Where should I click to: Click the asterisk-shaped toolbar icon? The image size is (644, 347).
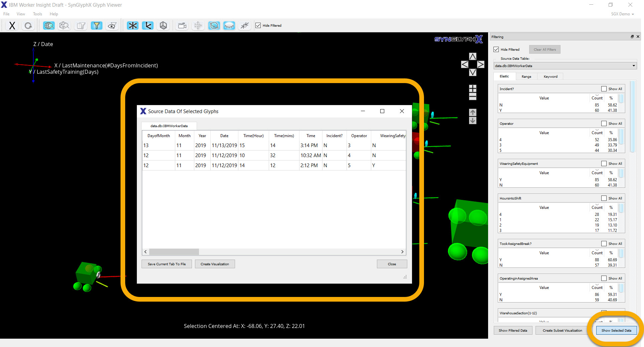pyautogui.click(x=133, y=26)
